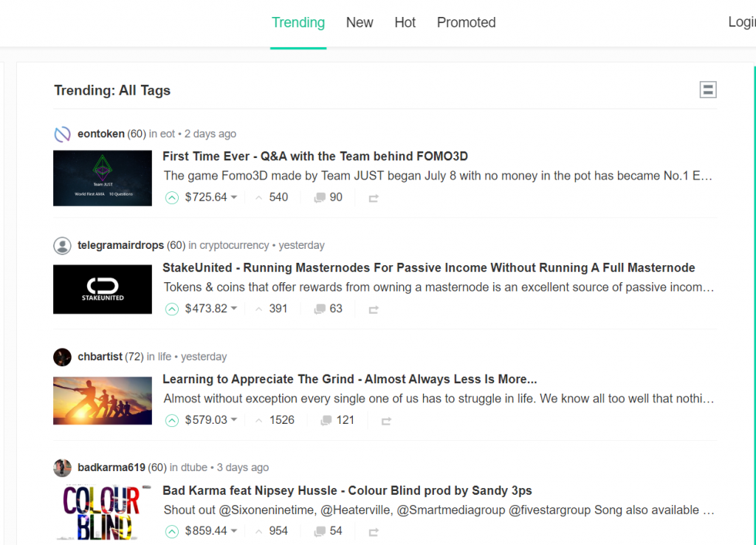Open 'First Time Ever - Q&A' post title
This screenshot has width=756, height=545.
click(x=315, y=157)
